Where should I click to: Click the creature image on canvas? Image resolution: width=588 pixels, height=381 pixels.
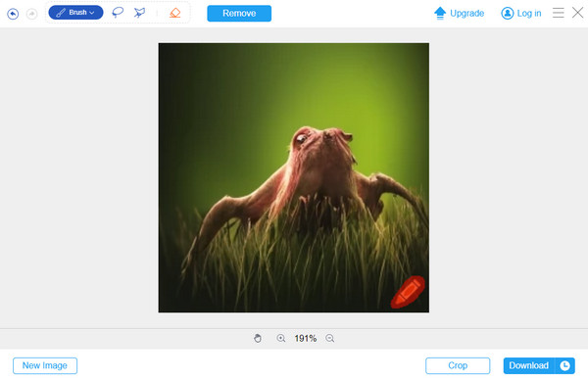tap(294, 177)
